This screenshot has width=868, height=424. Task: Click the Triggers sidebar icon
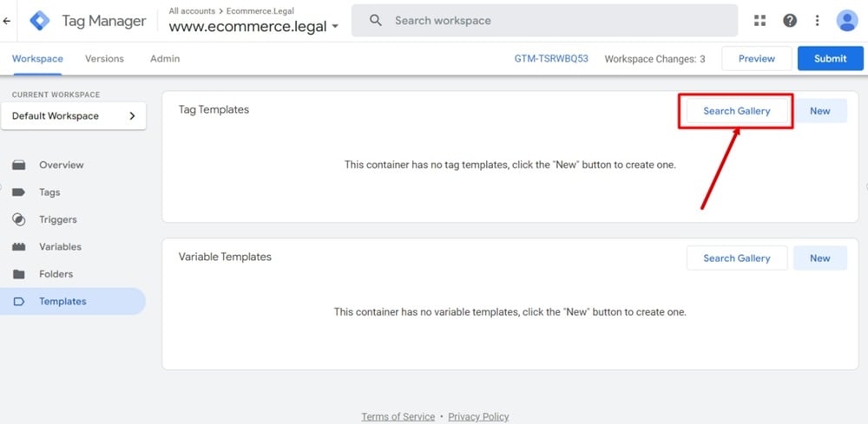19,219
